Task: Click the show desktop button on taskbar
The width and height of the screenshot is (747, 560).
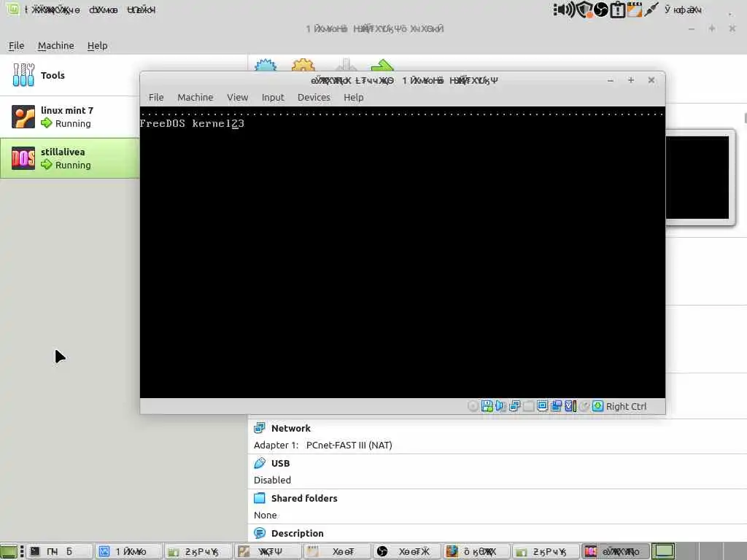Action: coord(9,551)
